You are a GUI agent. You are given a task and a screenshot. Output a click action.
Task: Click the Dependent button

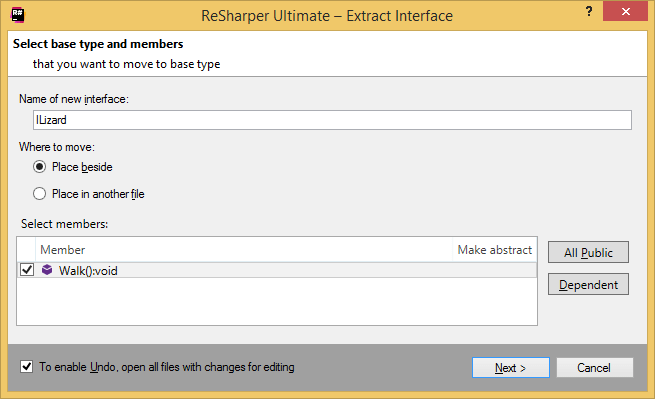coord(588,285)
